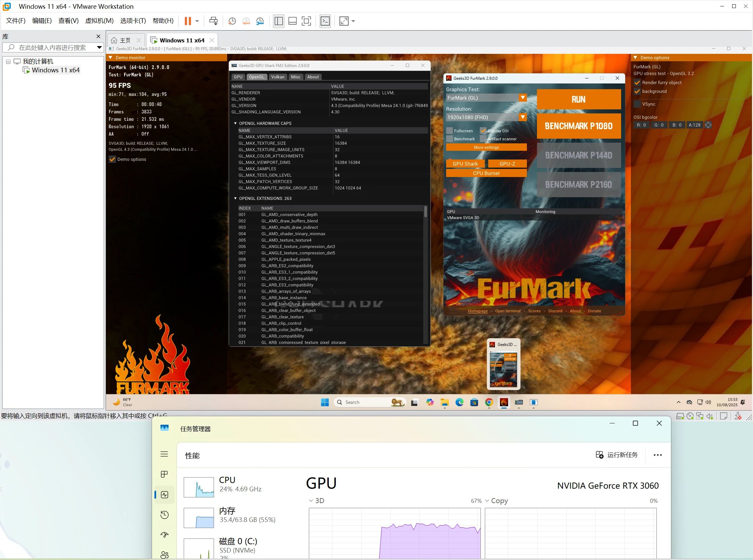Click the GPU Shark taskbar icon
This screenshot has height=560, width=753.
click(x=519, y=403)
